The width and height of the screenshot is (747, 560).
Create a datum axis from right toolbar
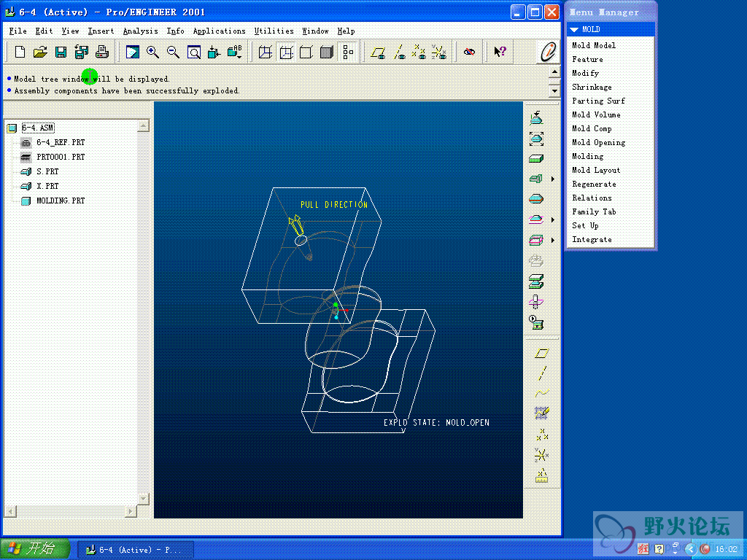[542, 373]
